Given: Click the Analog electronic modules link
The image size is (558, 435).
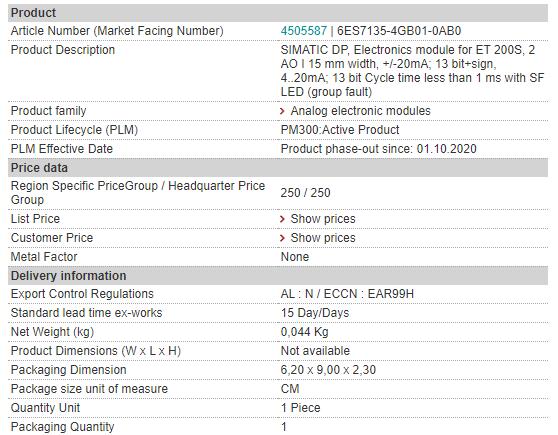Looking at the screenshot, I should point(360,111).
